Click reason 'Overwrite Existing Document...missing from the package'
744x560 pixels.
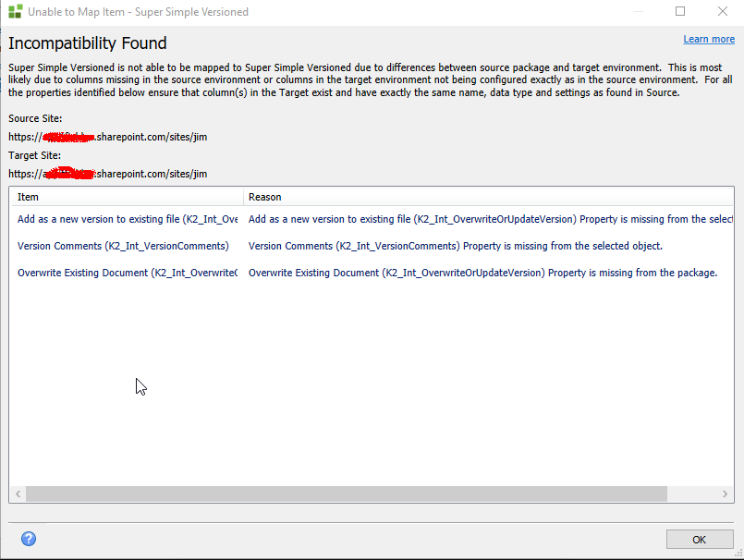483,273
